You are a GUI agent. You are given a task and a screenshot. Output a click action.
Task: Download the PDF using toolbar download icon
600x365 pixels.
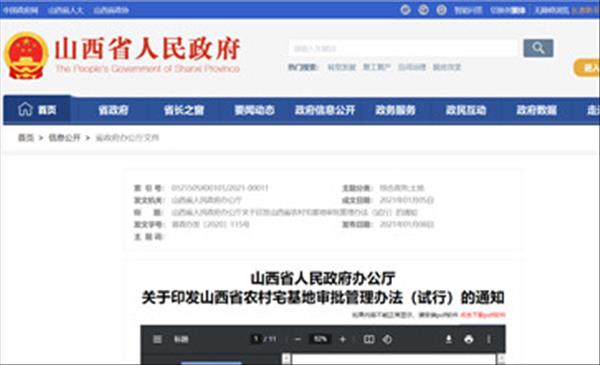[x=448, y=339]
